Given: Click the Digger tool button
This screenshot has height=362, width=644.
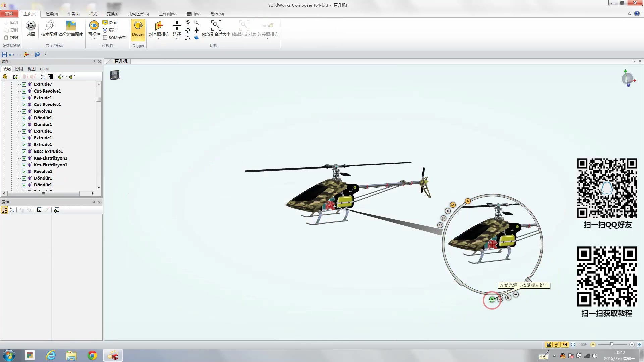Looking at the screenshot, I should [x=138, y=29].
